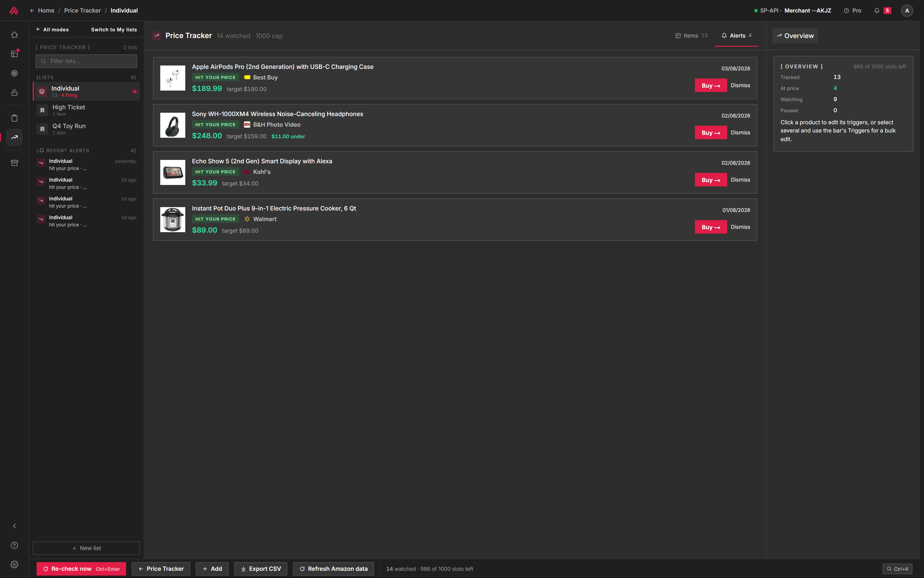924x578 pixels.
Task: Open the clipboard icon in the sidebar
Action: [14, 118]
